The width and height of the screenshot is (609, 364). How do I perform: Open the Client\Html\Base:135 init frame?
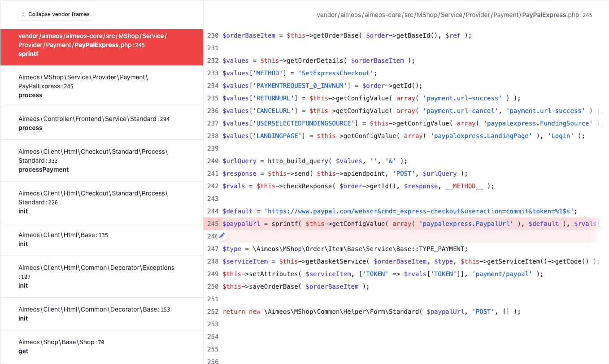click(x=102, y=239)
